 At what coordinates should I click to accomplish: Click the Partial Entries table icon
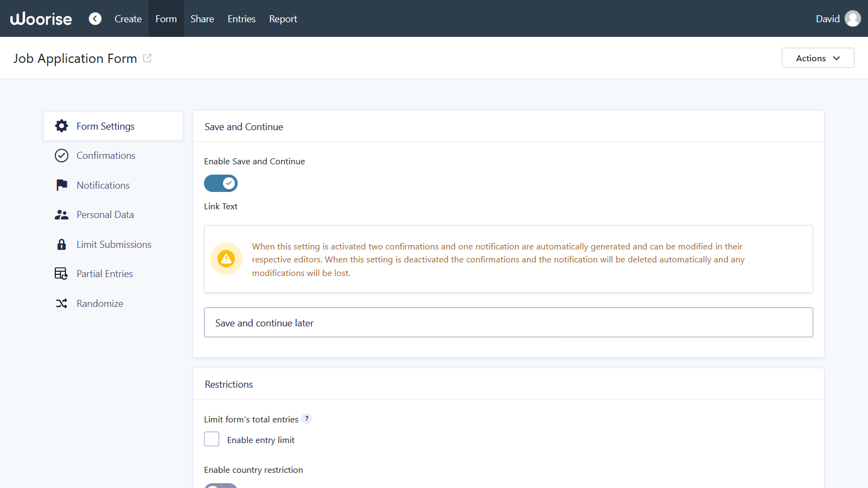click(x=62, y=273)
